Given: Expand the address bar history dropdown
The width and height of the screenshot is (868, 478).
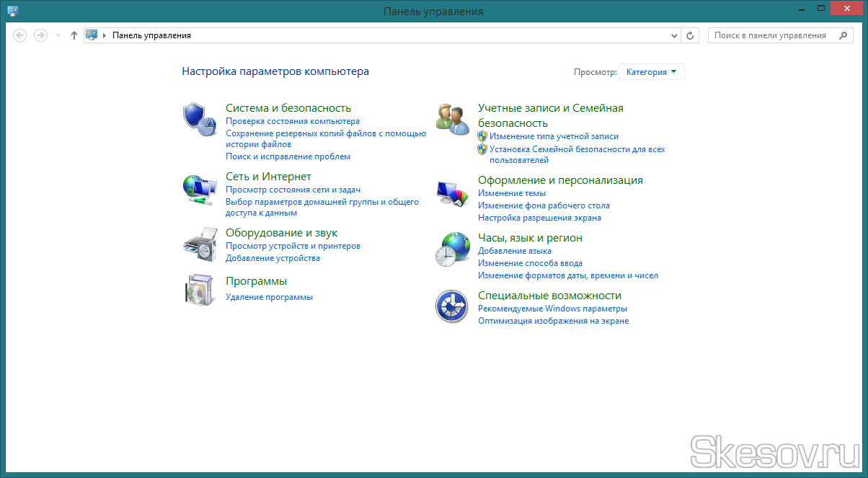Looking at the screenshot, I should (674, 35).
